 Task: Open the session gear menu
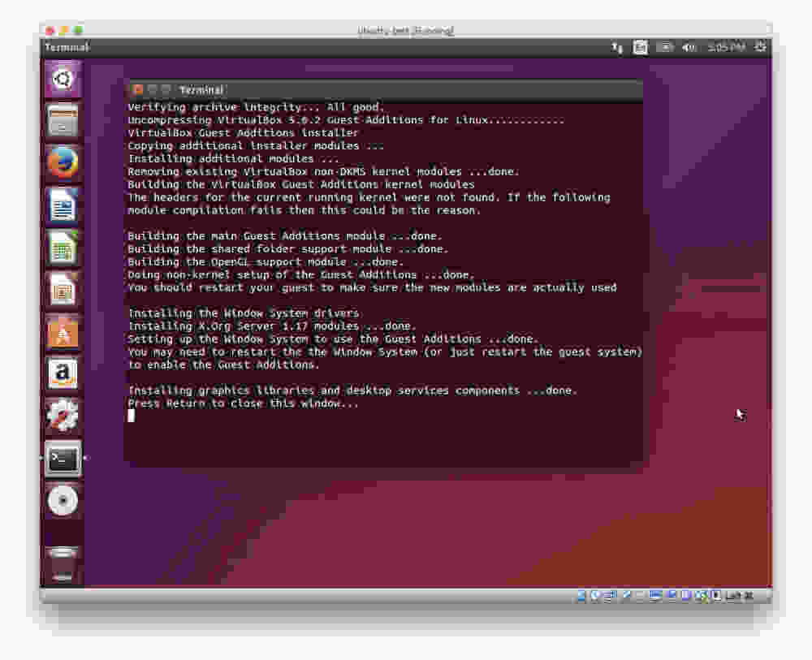(760, 47)
